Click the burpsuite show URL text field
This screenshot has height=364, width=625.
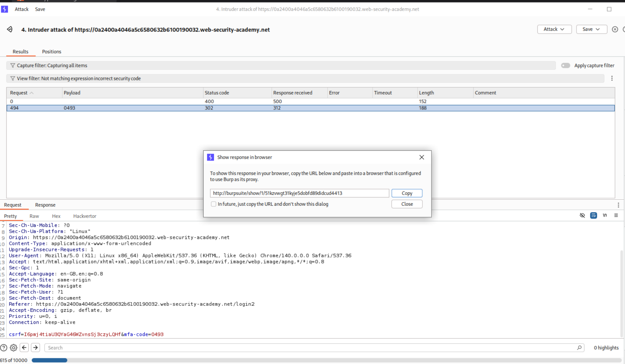point(299,193)
